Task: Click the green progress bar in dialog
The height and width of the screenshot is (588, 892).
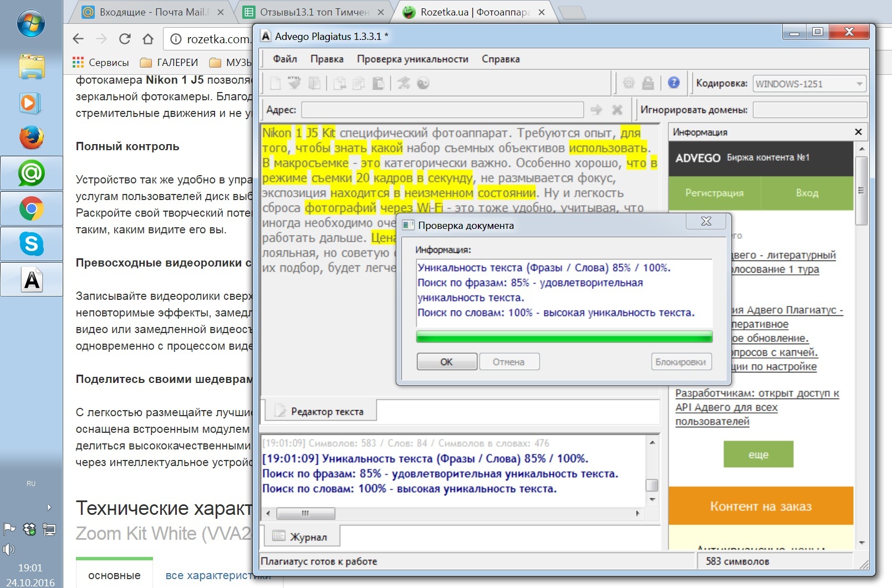Action: tap(564, 337)
